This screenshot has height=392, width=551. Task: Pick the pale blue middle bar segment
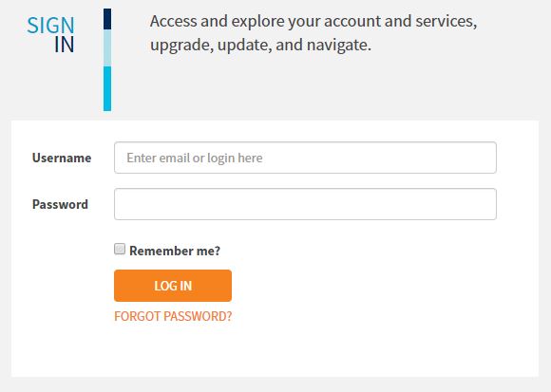pyautogui.click(x=107, y=48)
